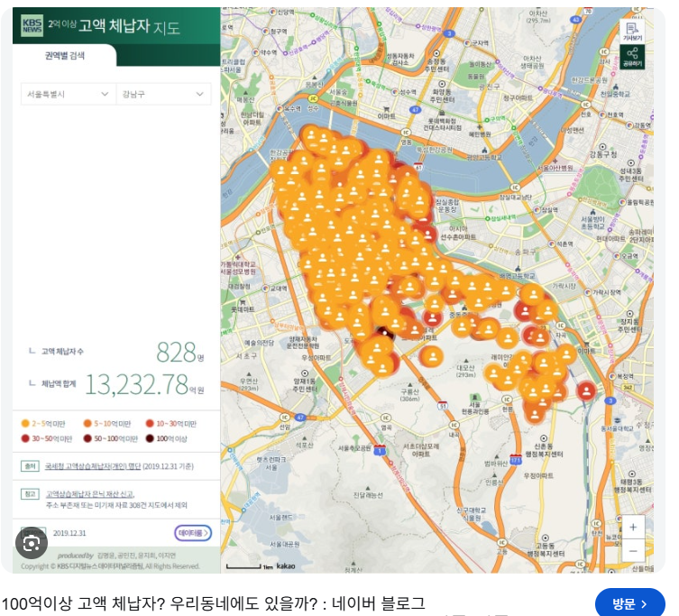Click the blue 방문 button
Viewport: 679px width, 616px height.
click(630, 603)
